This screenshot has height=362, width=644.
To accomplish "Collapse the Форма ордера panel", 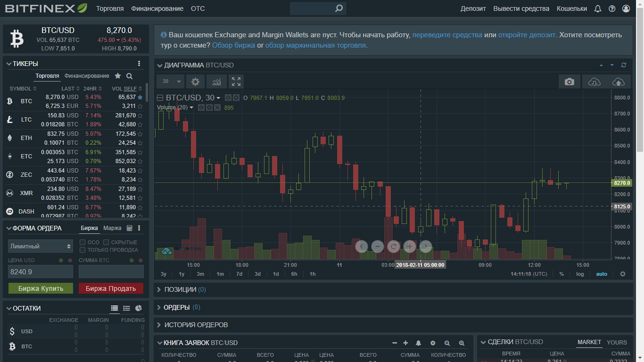I will 9,228.
